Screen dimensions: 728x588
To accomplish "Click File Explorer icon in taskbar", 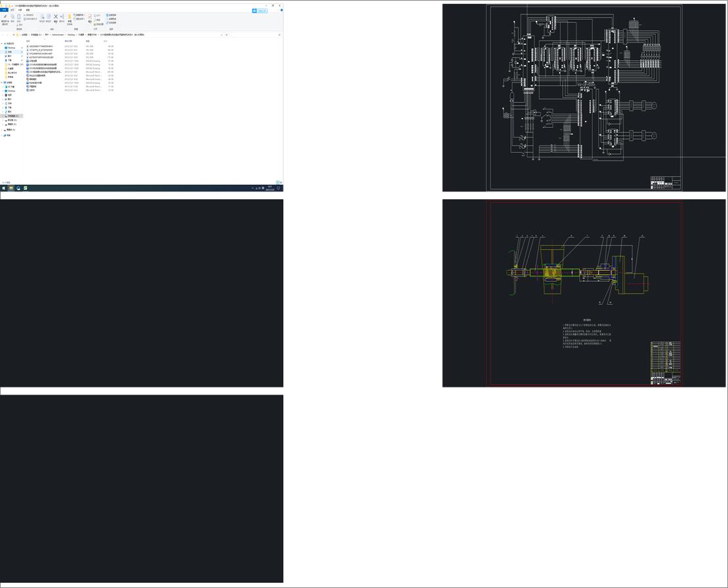I will point(11,188).
